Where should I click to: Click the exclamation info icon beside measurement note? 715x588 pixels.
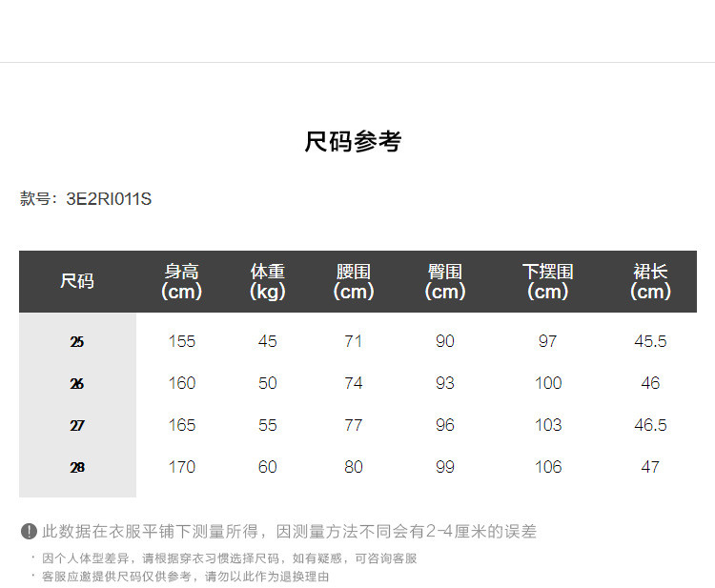click(x=29, y=532)
